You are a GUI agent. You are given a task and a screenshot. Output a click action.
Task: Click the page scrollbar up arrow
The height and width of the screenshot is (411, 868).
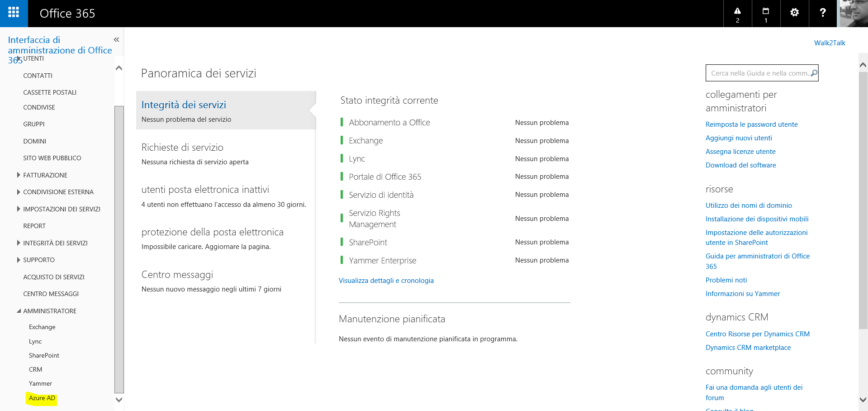tap(863, 65)
